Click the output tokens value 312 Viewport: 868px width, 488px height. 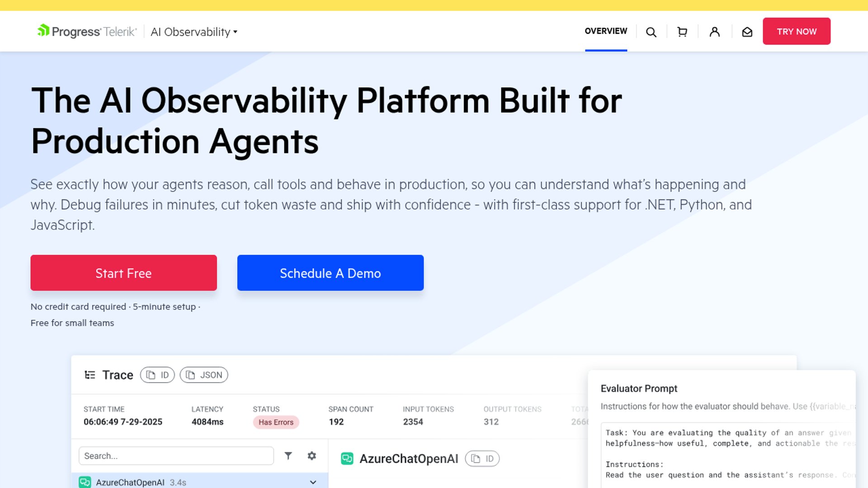pos(491,422)
